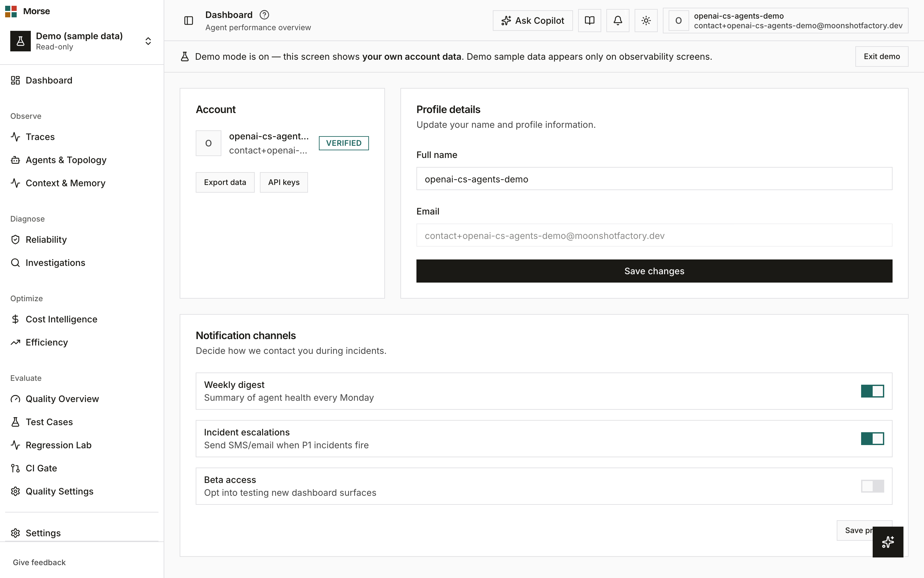
Task: Click the Investigations magnifier icon
Action: pyautogui.click(x=15, y=263)
